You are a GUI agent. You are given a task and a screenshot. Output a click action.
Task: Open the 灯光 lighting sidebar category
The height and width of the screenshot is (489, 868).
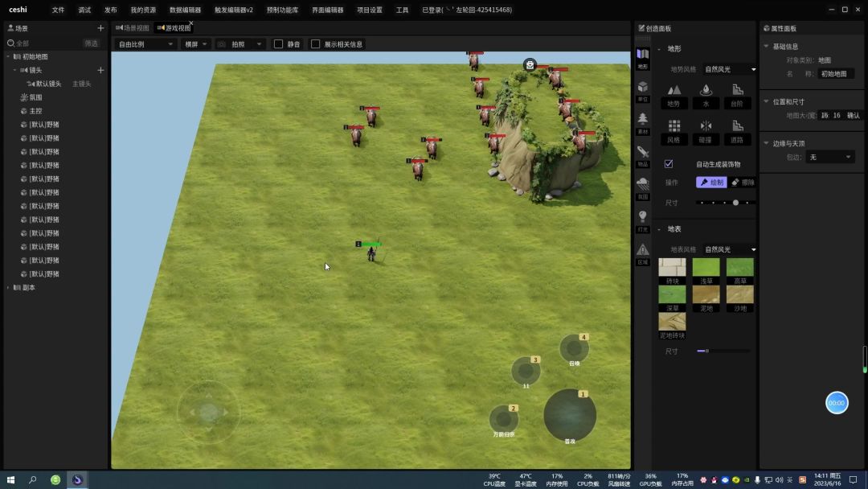pyautogui.click(x=643, y=221)
